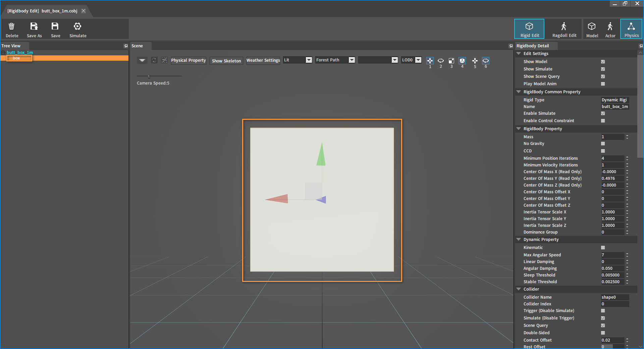Select gizmo tool number 6
This screenshot has width=644, height=349.
tap(486, 61)
